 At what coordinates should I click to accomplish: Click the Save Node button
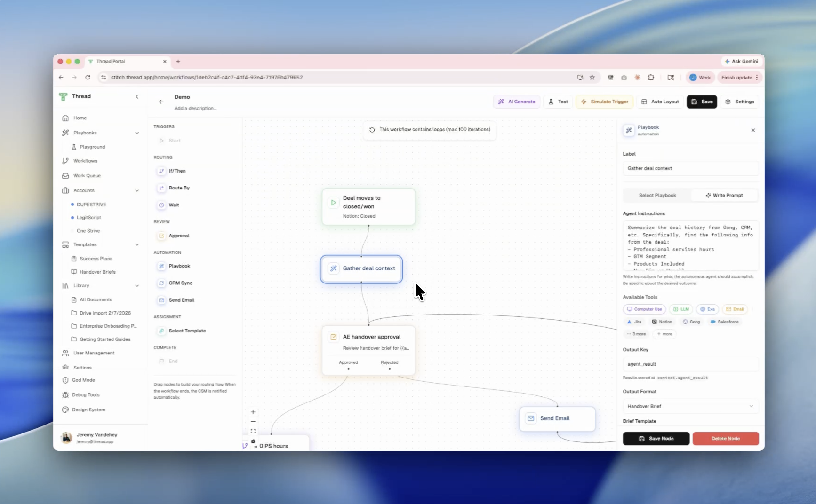(656, 439)
